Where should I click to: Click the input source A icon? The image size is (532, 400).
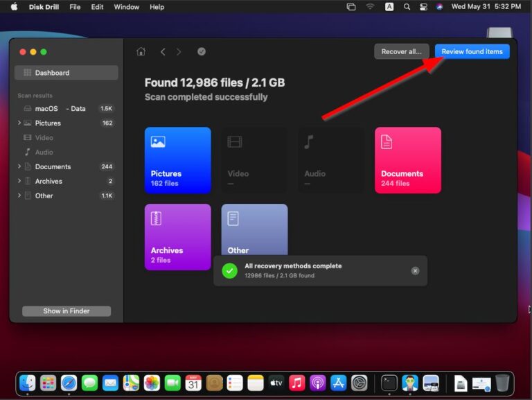click(x=389, y=7)
